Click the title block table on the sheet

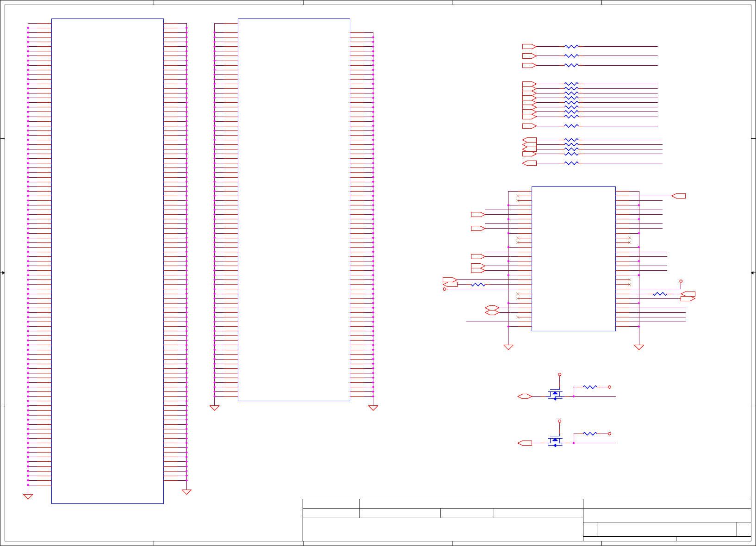527,520
